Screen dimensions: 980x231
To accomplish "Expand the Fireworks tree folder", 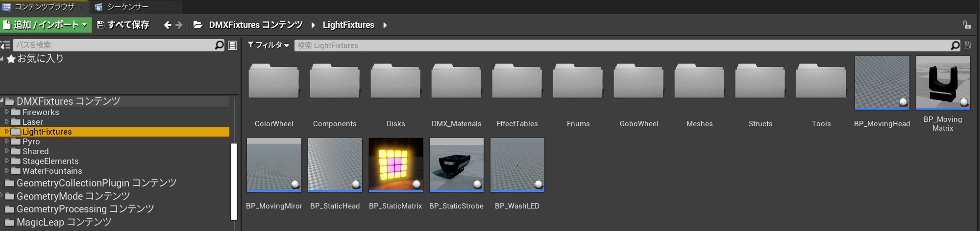I will [7, 112].
